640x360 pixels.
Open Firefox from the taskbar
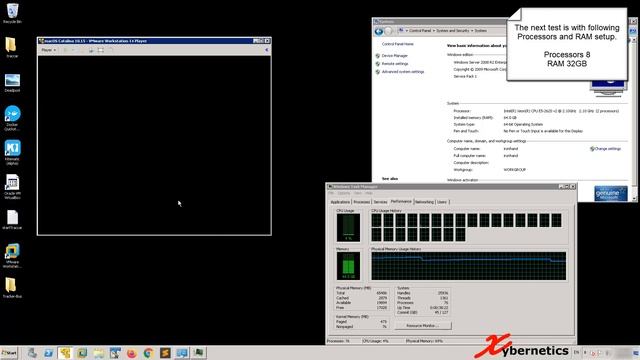[131, 353]
